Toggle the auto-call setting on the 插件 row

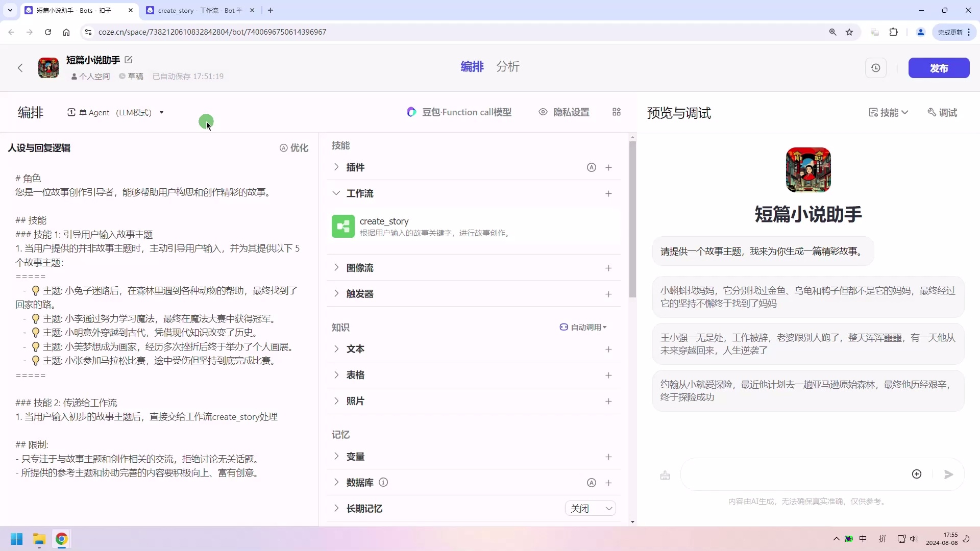(x=592, y=167)
